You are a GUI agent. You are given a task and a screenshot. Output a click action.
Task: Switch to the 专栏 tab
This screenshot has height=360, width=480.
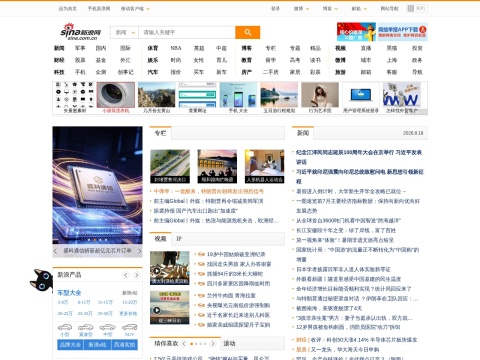(x=160, y=133)
